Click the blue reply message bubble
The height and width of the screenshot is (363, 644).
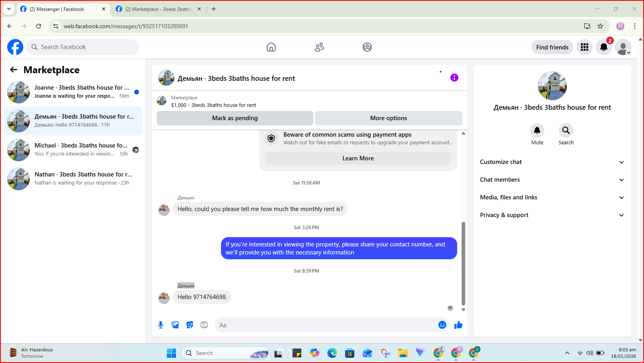(x=339, y=248)
